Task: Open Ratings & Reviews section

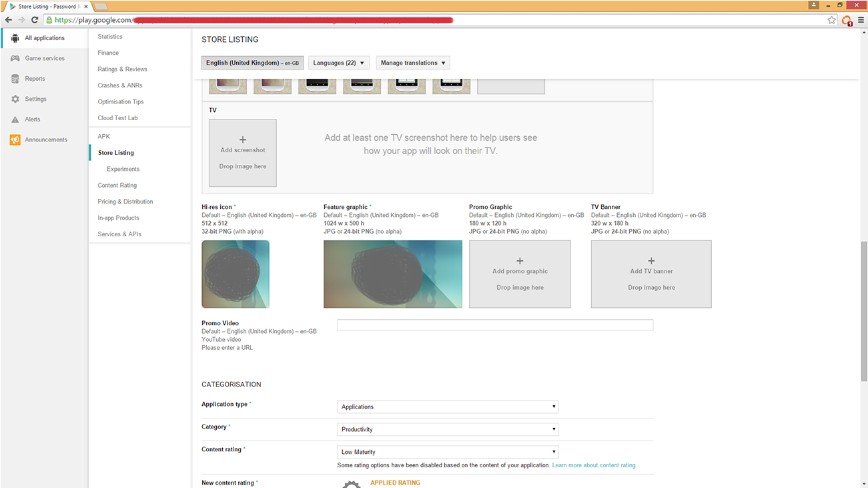Action: [x=122, y=69]
